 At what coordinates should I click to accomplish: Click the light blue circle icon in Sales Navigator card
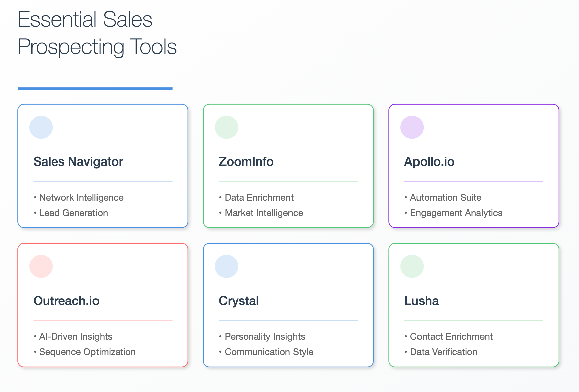(41, 127)
